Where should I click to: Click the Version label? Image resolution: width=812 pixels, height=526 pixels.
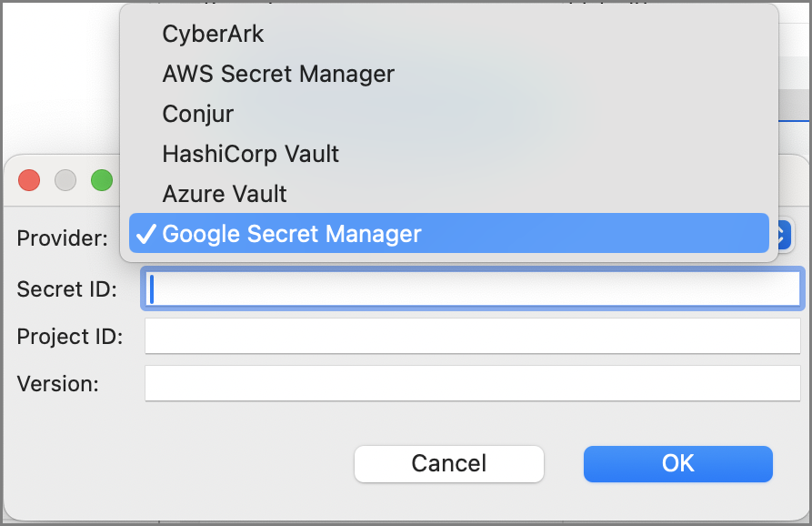tap(57, 384)
